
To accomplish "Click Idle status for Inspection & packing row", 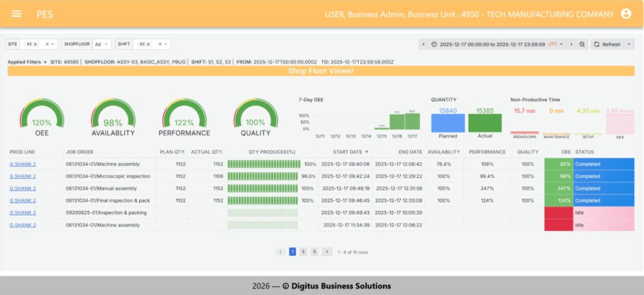I will [604, 212].
